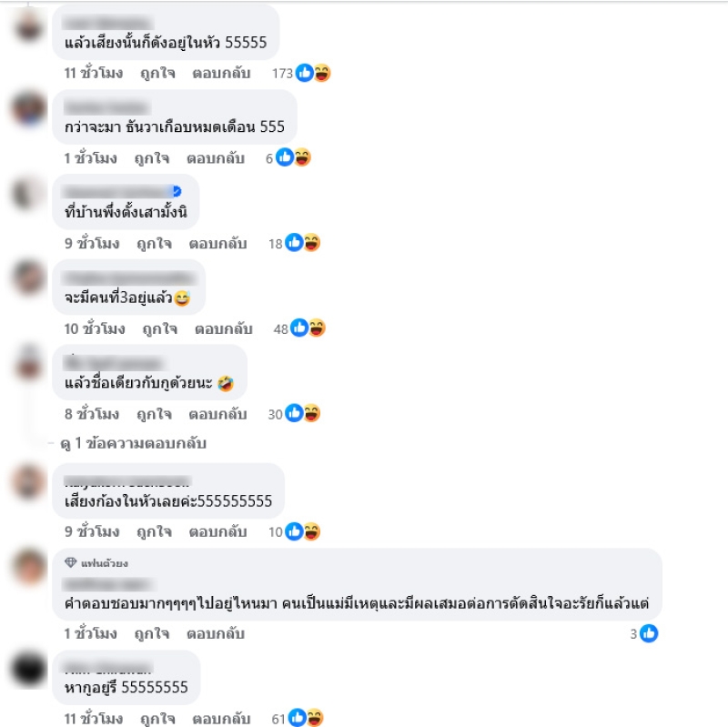Expand ดู 1 ข้อความตอบกลับ replies
The height and width of the screenshot is (727, 728).
click(x=133, y=443)
